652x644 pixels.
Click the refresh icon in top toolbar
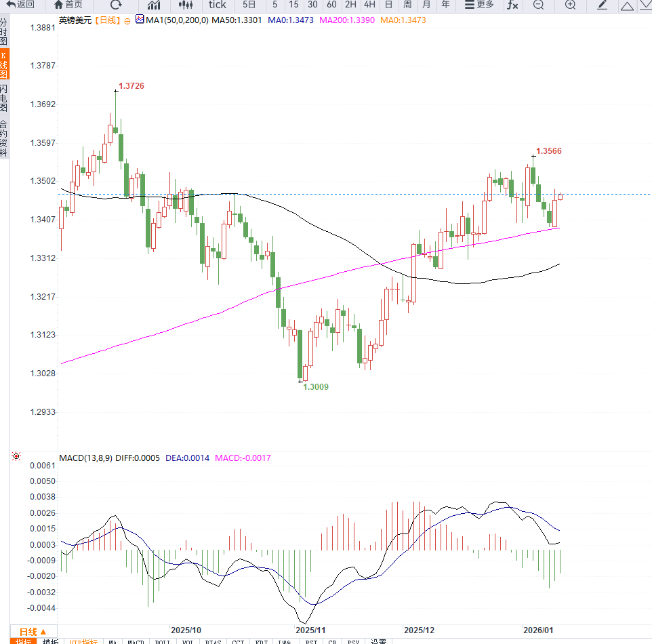(x=116, y=5)
